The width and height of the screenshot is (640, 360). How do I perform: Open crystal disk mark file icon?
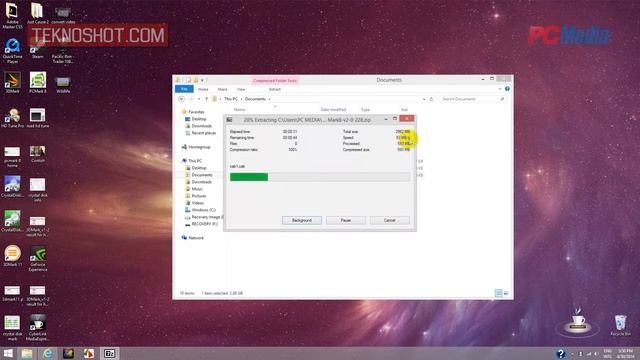point(12,328)
